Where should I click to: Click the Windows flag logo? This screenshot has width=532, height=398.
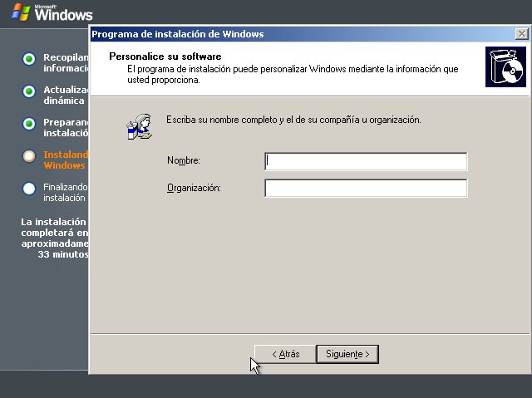pos(20,12)
